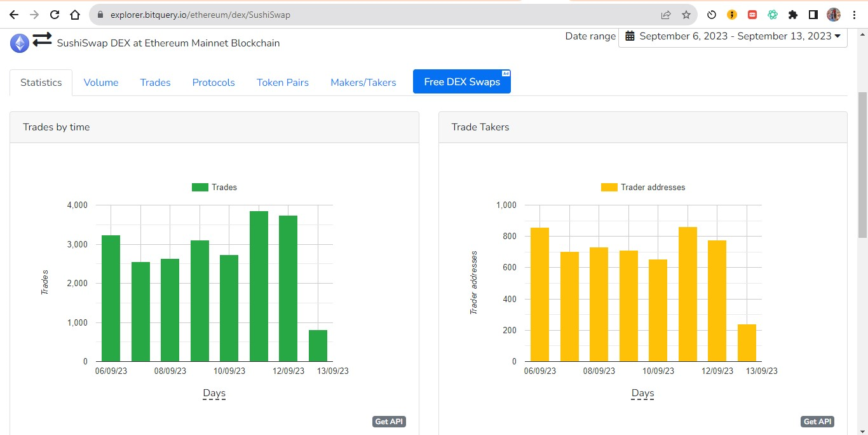The image size is (868, 435).
Task: Click the 4,000 axis label on Trades chart
Action: pyautogui.click(x=76, y=205)
